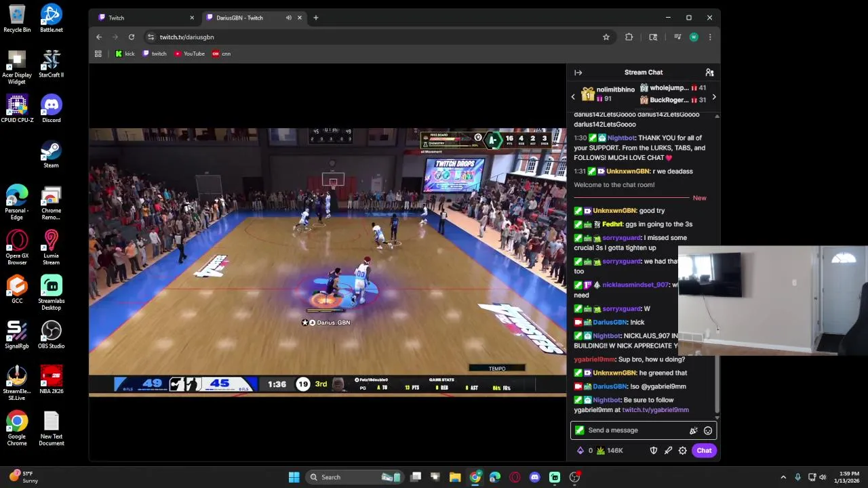The image size is (868, 488).
Task: Mute the DariusGBN tab audio
Action: 289,18
